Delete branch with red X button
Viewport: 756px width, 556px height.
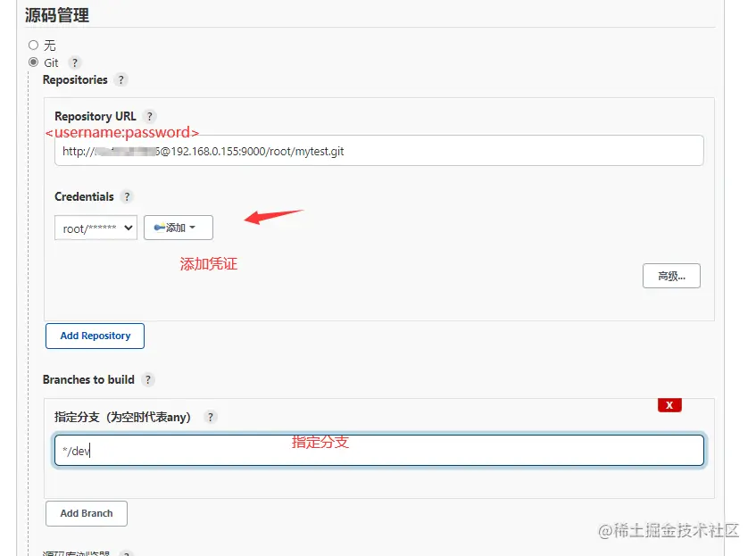669,405
